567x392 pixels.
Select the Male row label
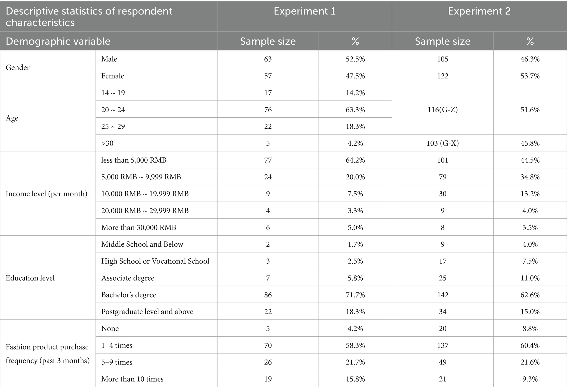click(109, 59)
